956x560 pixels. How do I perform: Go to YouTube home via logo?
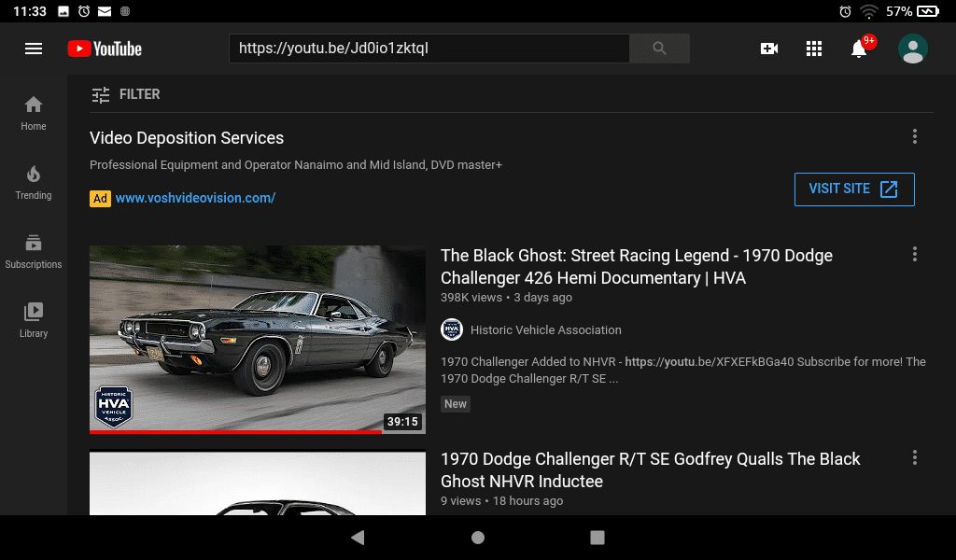105,49
